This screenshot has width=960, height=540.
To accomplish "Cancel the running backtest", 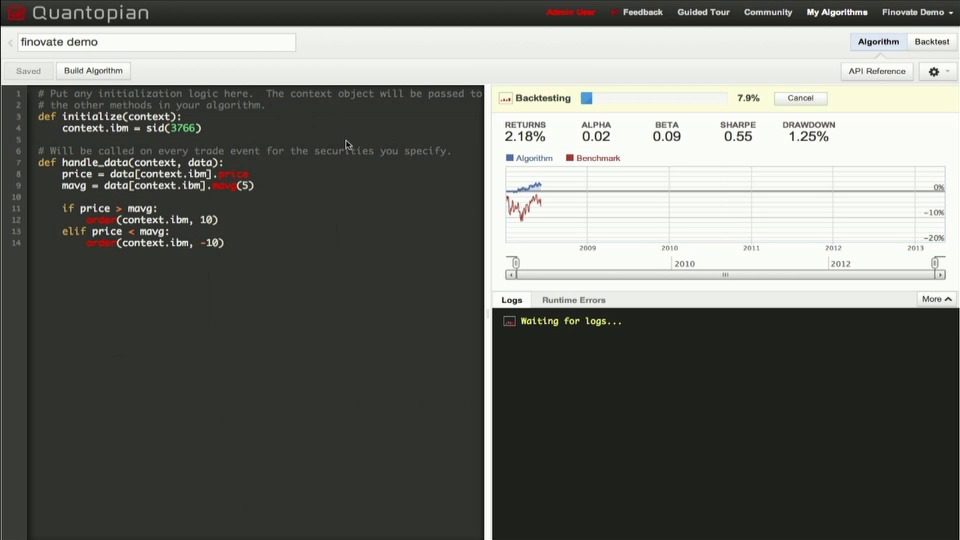I will pos(800,98).
